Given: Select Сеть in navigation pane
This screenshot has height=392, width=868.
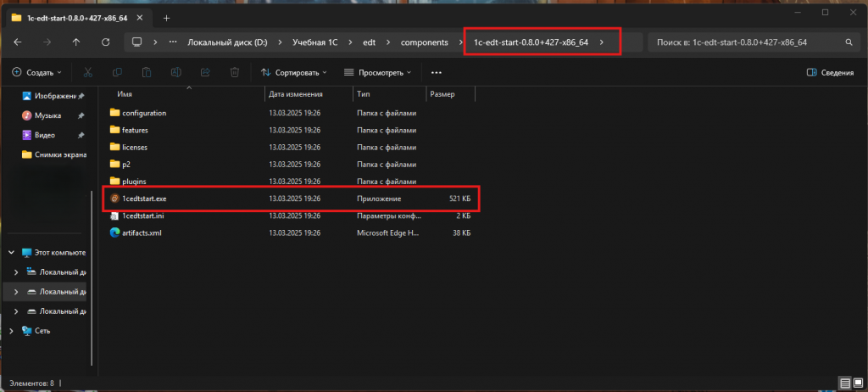Looking at the screenshot, I should (x=36, y=330).
